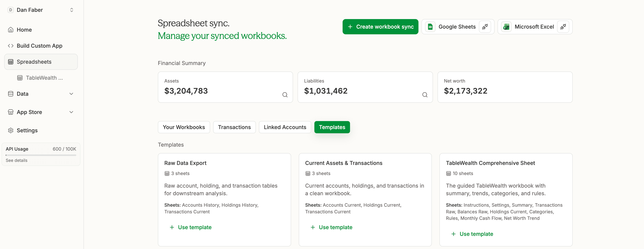Click the Microsoft Excel logo icon
The image size is (644, 249).
(x=506, y=27)
